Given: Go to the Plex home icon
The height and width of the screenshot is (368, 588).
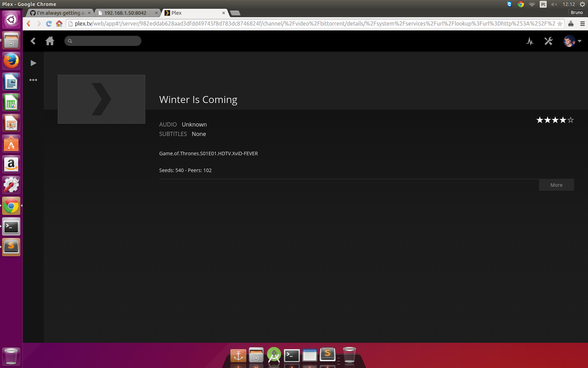Looking at the screenshot, I should point(50,41).
